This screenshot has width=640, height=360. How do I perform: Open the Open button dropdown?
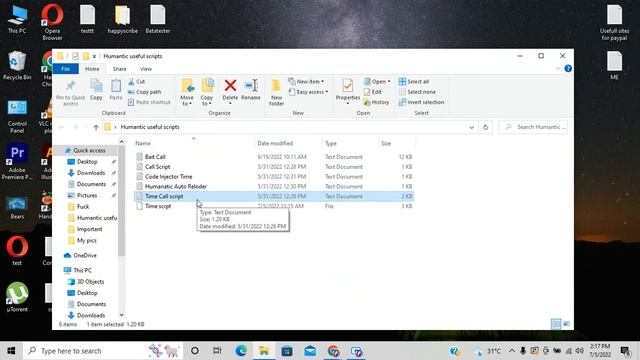click(377, 82)
